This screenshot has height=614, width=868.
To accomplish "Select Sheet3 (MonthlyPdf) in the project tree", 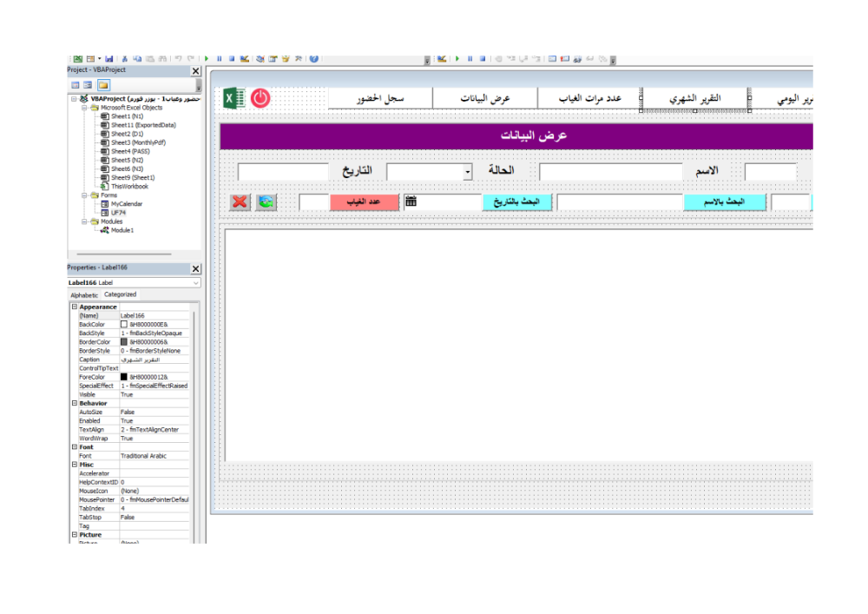I will 138,142.
